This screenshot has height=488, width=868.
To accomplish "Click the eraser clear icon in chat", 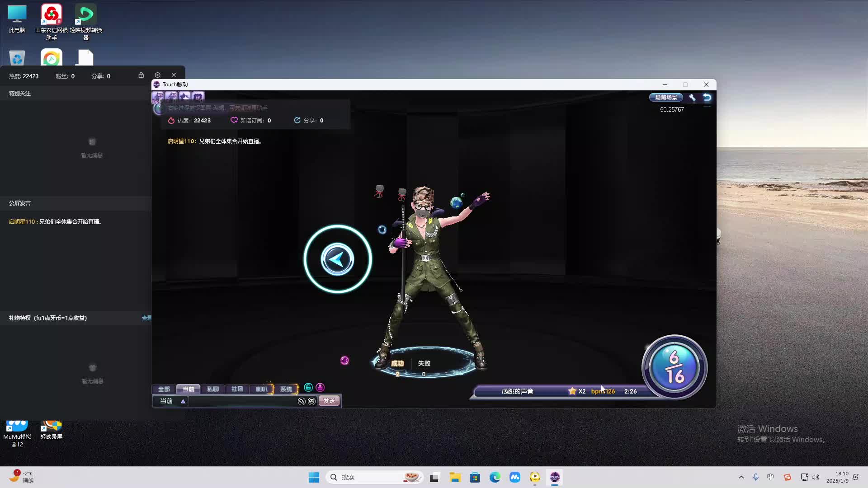I will [302, 401].
